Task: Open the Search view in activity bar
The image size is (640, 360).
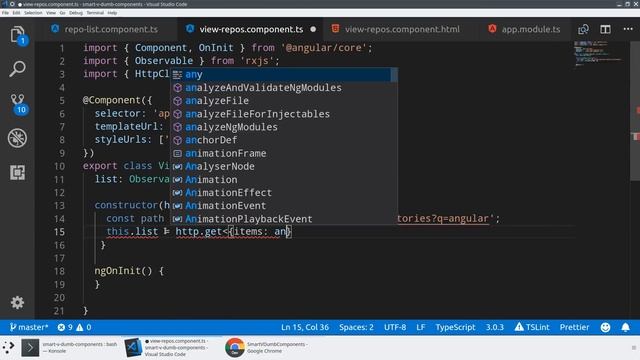Action: tap(17, 69)
